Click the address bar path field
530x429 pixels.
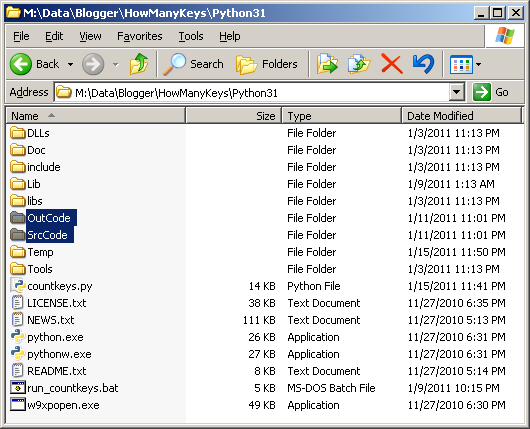251,92
